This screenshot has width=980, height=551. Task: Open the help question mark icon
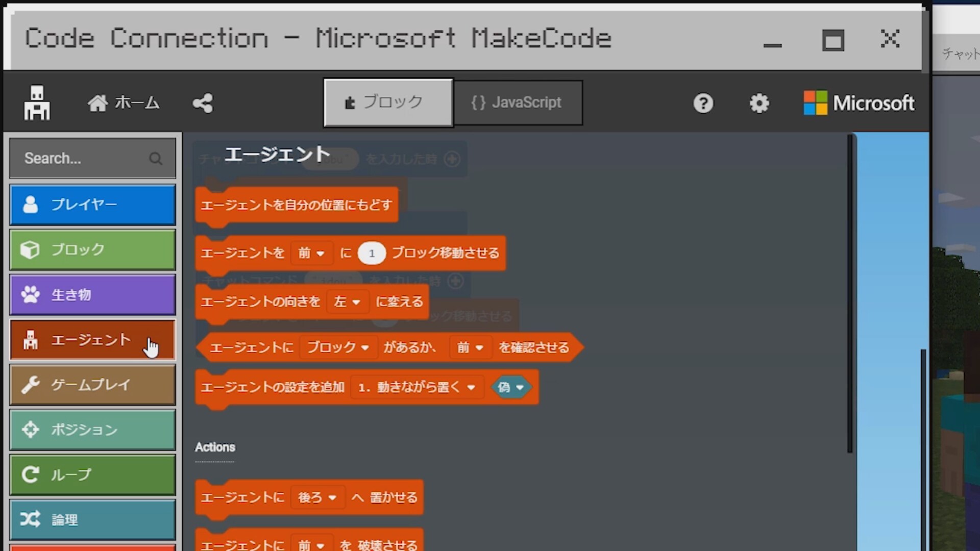[x=703, y=103]
